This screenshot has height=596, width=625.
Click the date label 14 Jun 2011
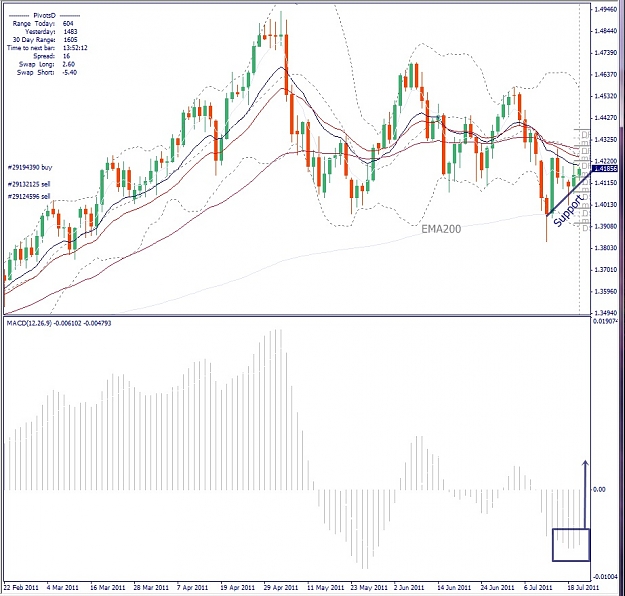[x=454, y=588]
